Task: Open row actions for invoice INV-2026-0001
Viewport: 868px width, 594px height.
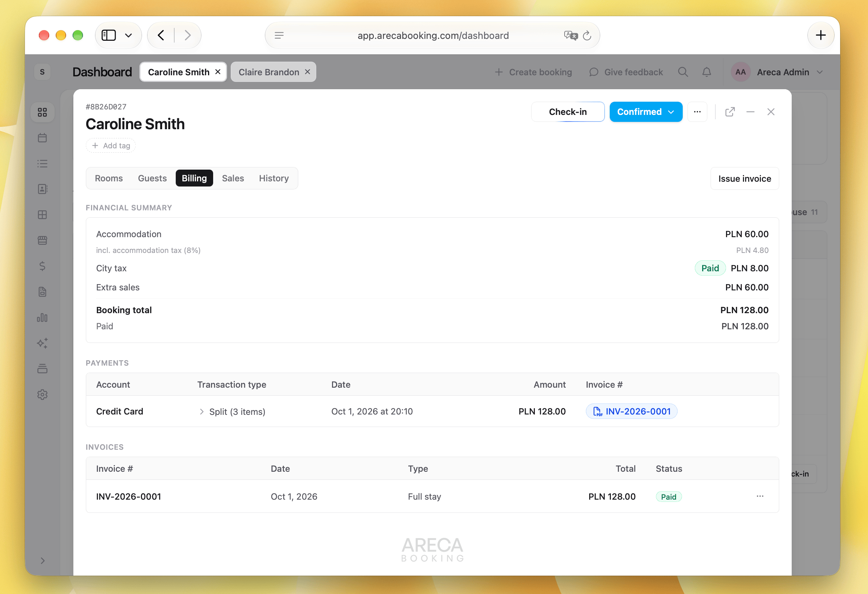Action: 760,496
